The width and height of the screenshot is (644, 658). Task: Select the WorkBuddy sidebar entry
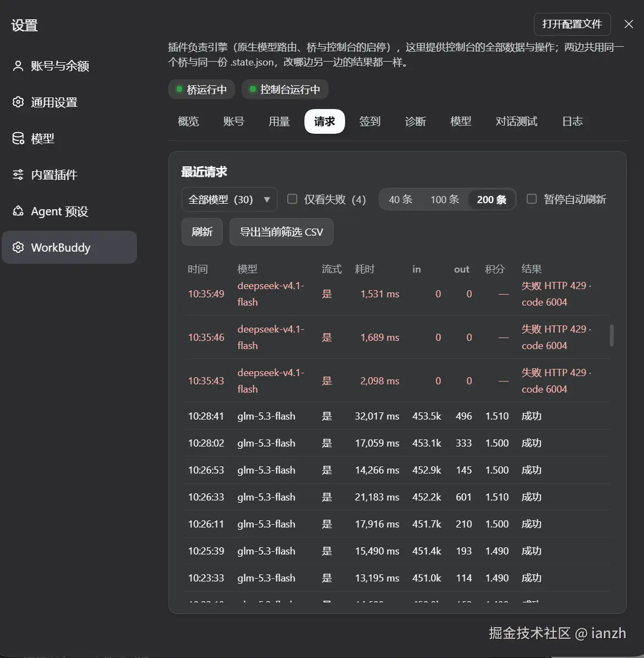pos(69,247)
